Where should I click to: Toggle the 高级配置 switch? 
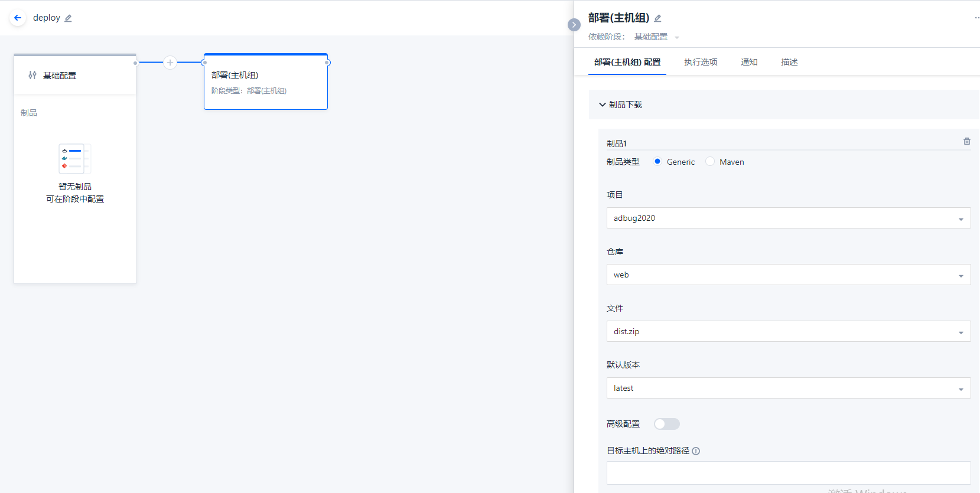point(666,424)
